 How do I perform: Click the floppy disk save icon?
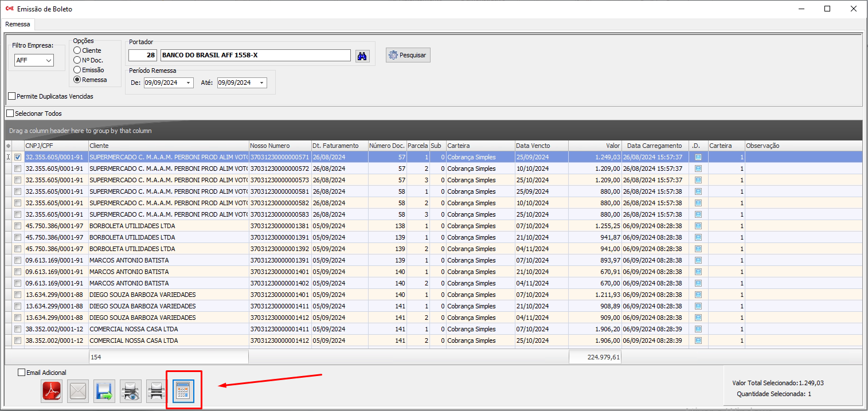[104, 391]
